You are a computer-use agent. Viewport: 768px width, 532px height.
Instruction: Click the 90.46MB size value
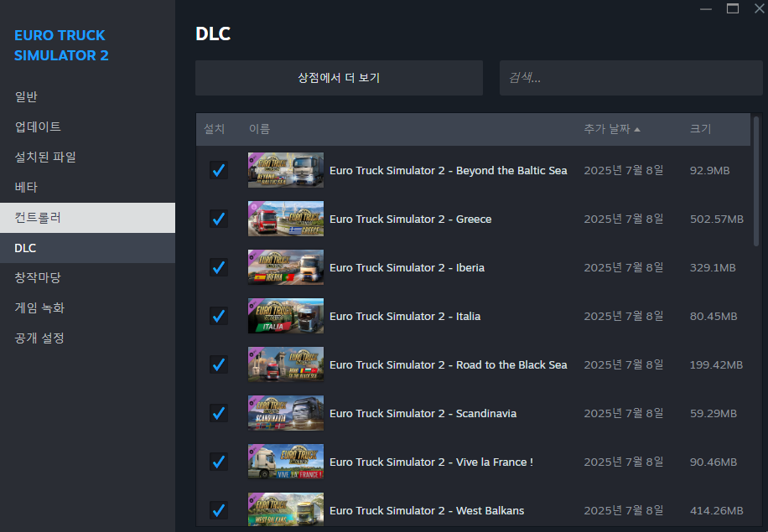pos(714,462)
